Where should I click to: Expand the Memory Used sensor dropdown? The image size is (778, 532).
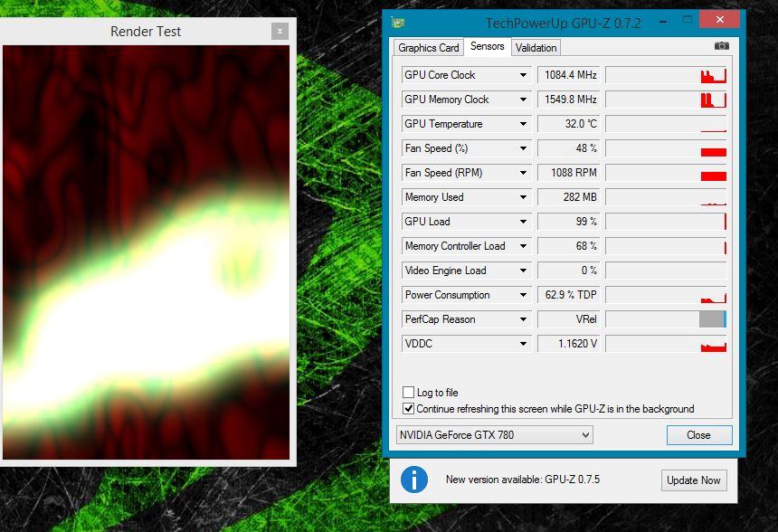coord(523,197)
